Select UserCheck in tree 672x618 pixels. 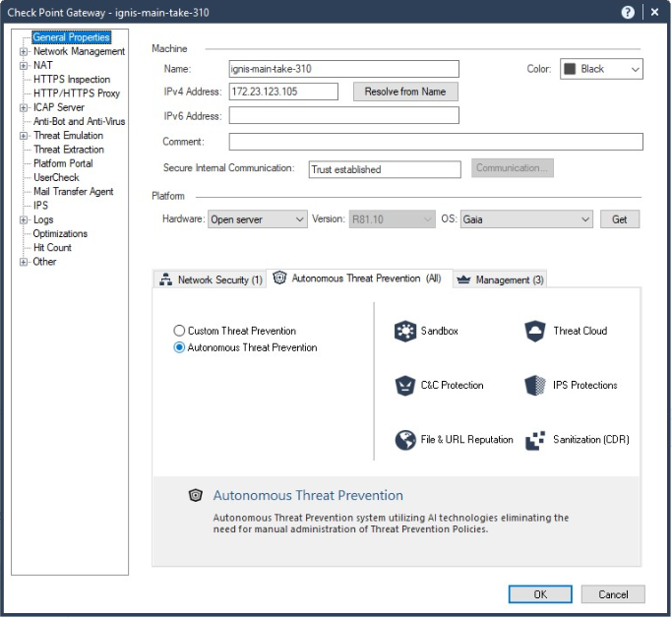click(56, 178)
